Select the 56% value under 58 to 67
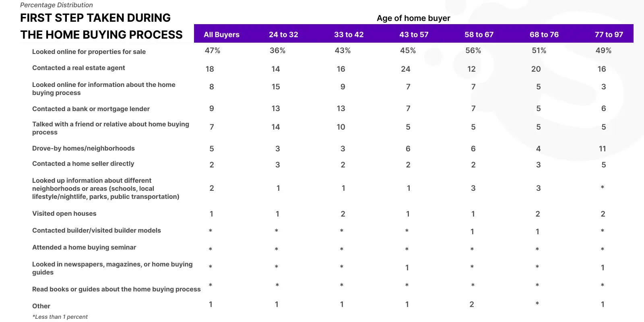The width and height of the screenshot is (644, 322). pyautogui.click(x=473, y=50)
